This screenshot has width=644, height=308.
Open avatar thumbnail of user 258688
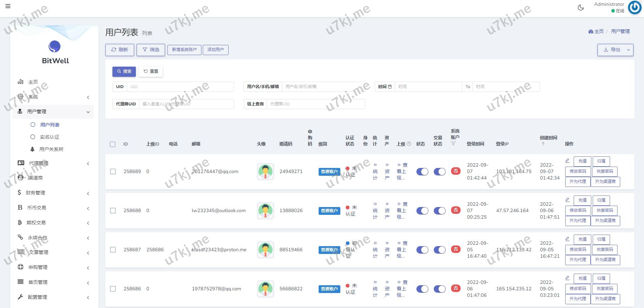pos(265,211)
